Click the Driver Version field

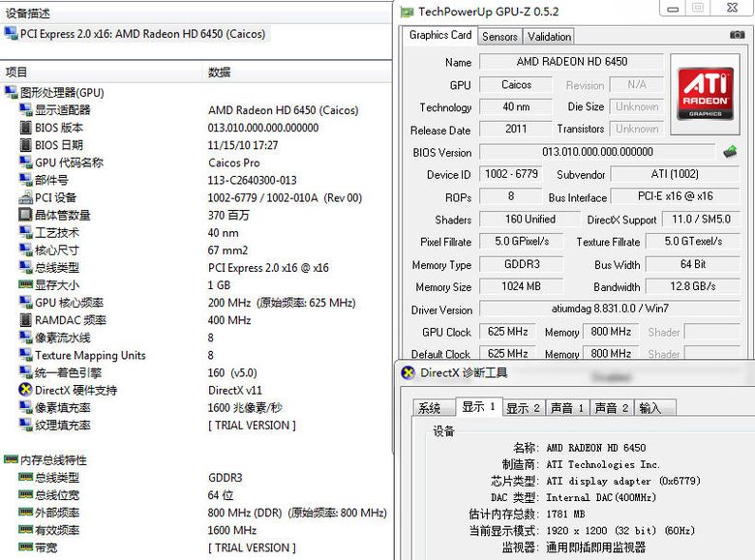click(610, 309)
